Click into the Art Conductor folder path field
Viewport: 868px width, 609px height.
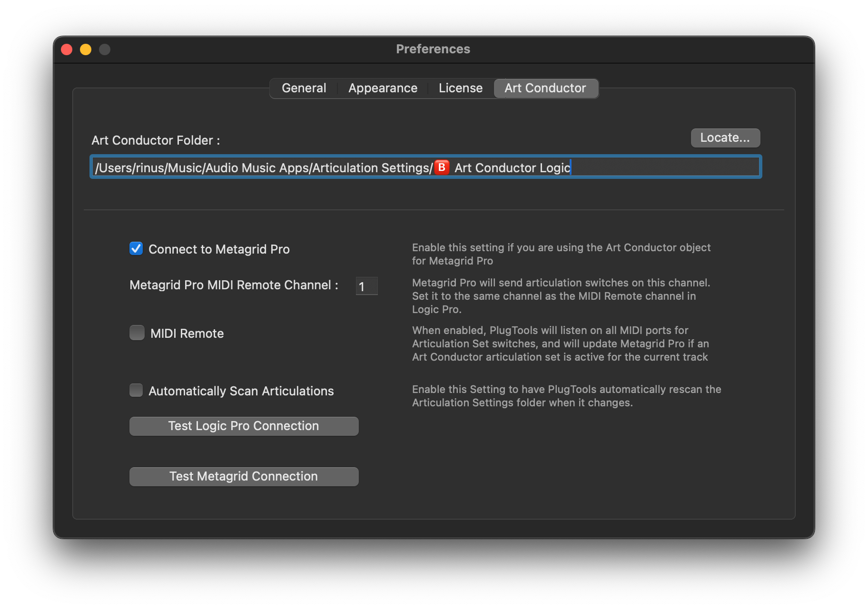point(661,167)
